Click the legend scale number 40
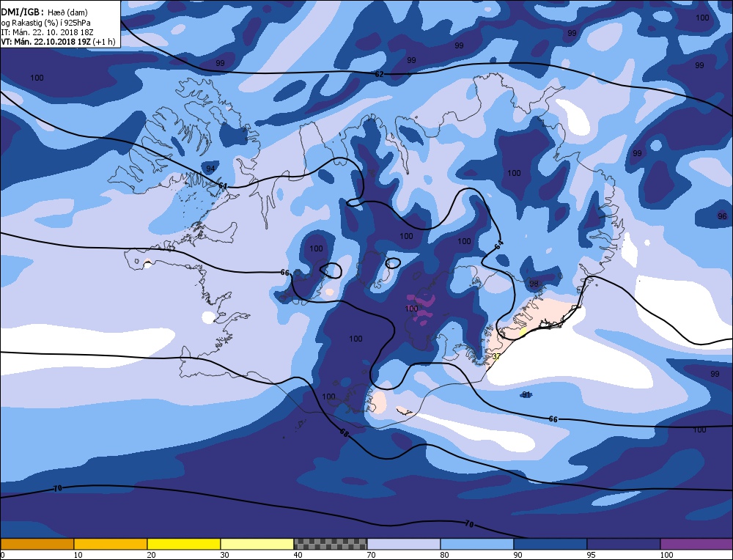 click(x=298, y=555)
